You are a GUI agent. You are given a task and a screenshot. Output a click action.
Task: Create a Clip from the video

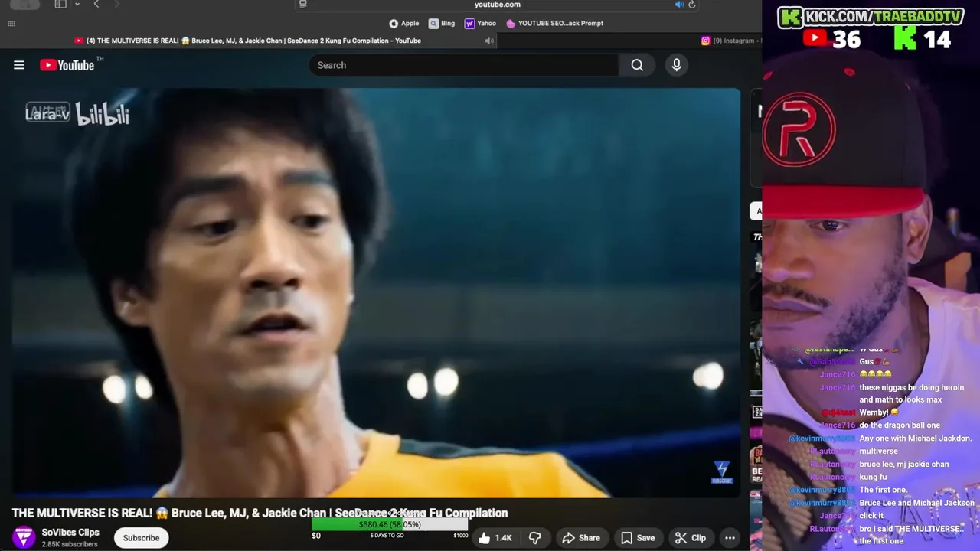pos(691,538)
